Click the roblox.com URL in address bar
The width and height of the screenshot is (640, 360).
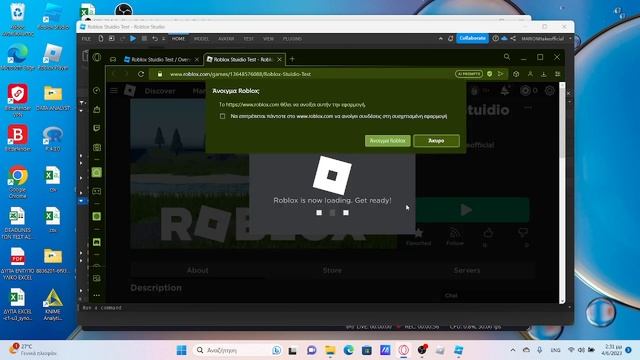pyautogui.click(x=240, y=74)
